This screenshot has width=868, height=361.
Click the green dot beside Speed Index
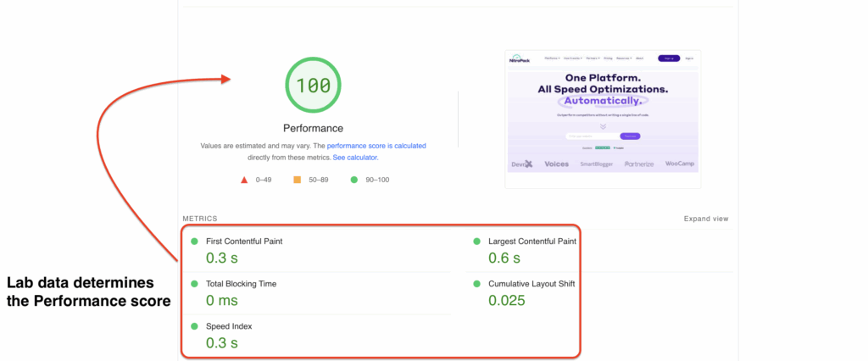point(194,326)
